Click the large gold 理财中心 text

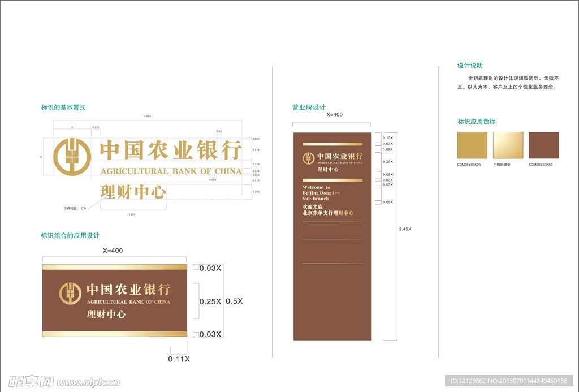click(133, 192)
